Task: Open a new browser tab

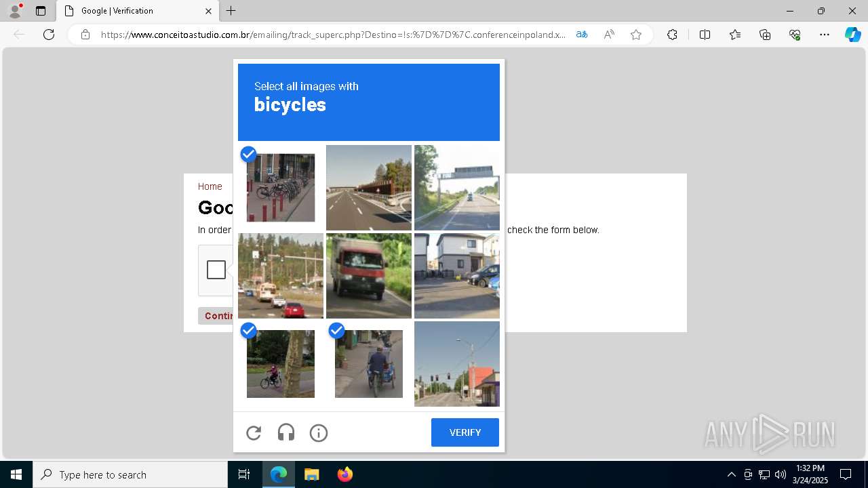Action: (231, 11)
